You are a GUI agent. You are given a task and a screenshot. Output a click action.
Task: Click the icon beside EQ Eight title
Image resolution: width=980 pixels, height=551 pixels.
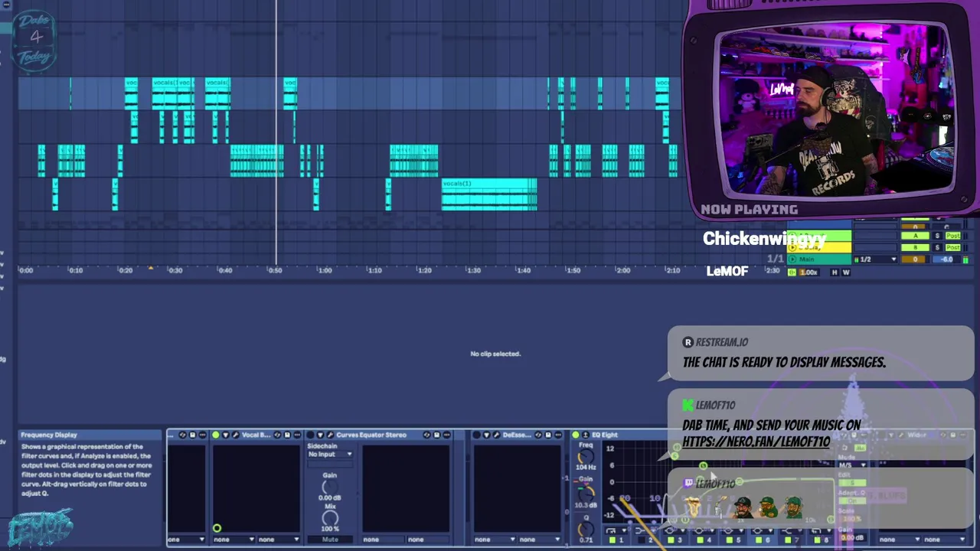tap(586, 435)
